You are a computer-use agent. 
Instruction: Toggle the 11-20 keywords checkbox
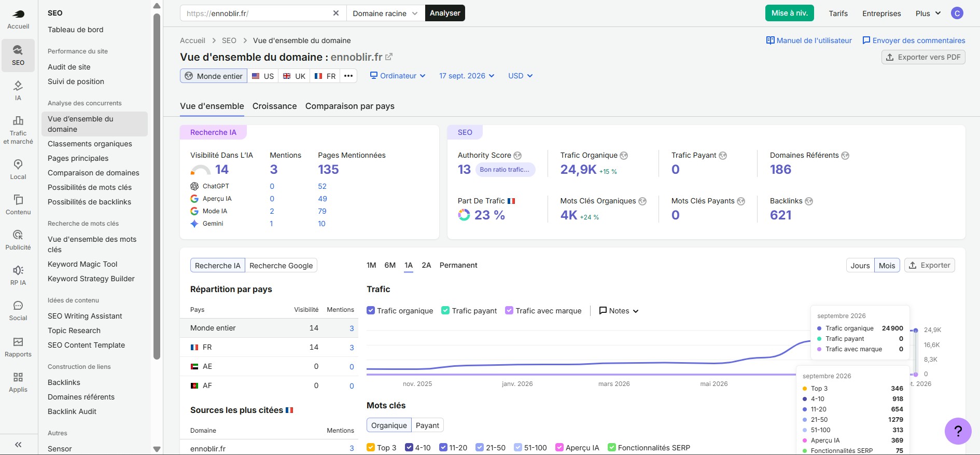[443, 447]
